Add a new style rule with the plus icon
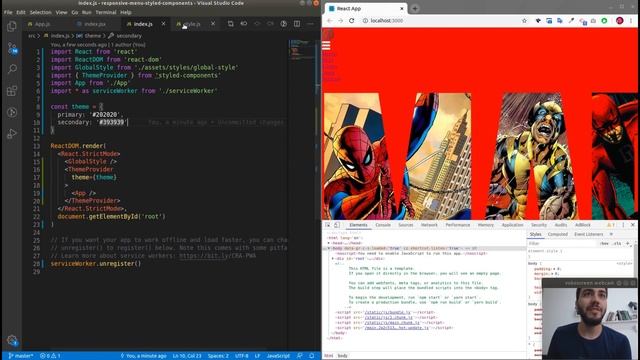Screen dimensions: 640x360 [x=628, y=244]
